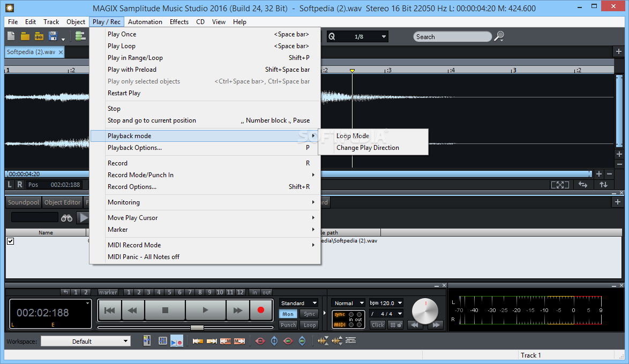Click marker button 5 above the transport
This screenshot has height=364, width=629.
(169, 292)
